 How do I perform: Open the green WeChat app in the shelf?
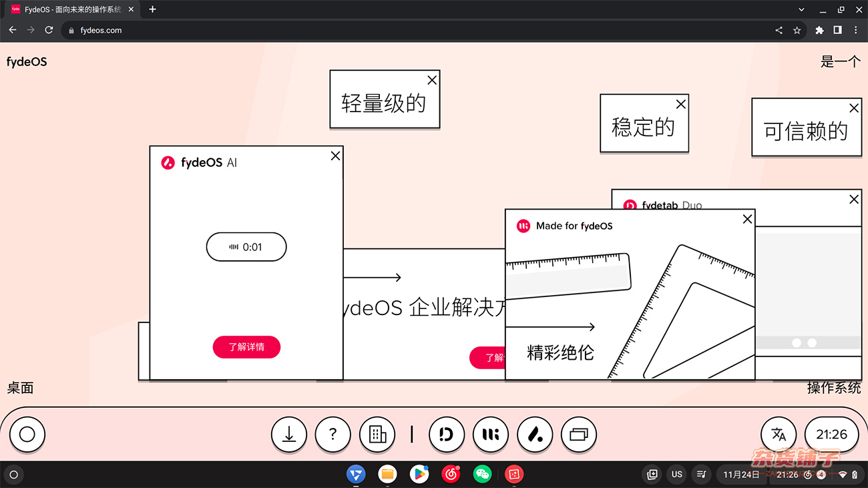[x=482, y=474]
